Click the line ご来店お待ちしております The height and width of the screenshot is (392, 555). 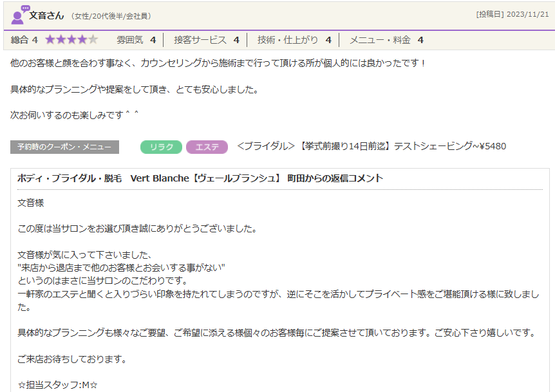pyautogui.click(x=72, y=359)
